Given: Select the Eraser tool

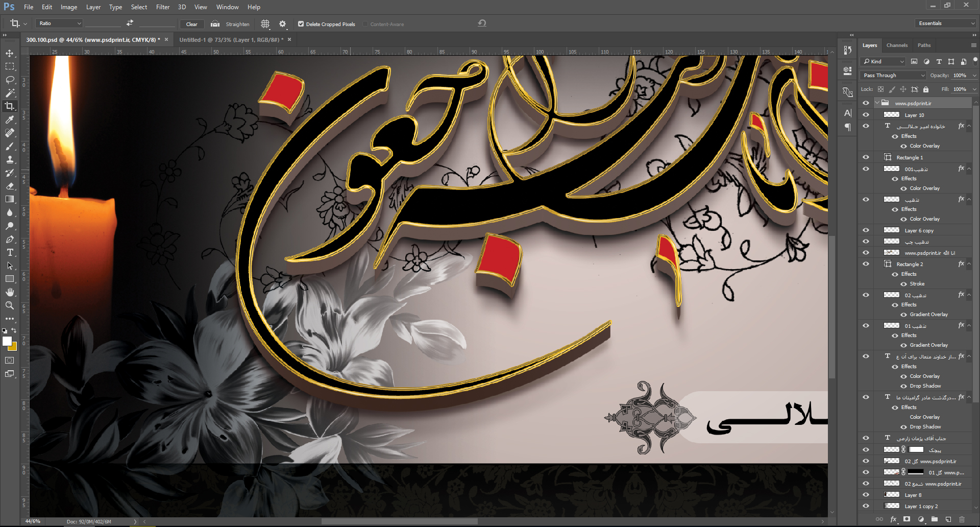Looking at the screenshot, I should pyautogui.click(x=10, y=186).
